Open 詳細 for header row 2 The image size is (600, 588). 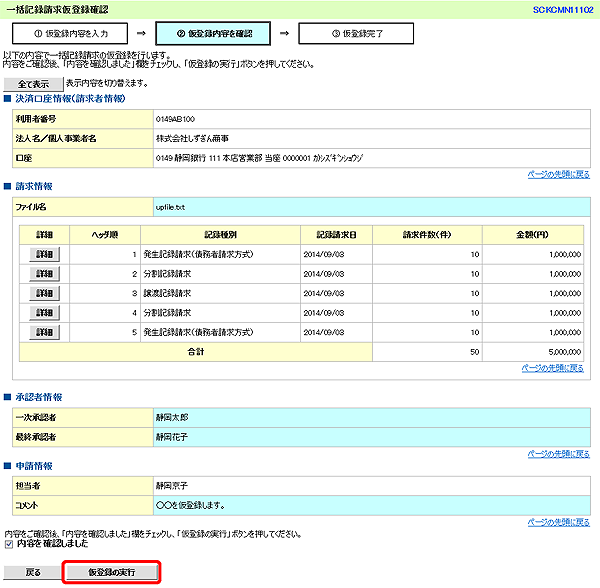[44, 274]
